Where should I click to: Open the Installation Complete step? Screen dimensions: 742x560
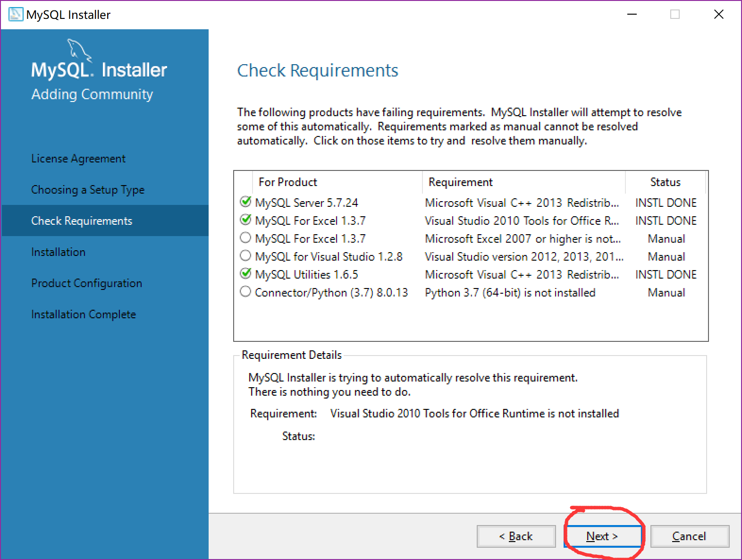pyautogui.click(x=84, y=314)
